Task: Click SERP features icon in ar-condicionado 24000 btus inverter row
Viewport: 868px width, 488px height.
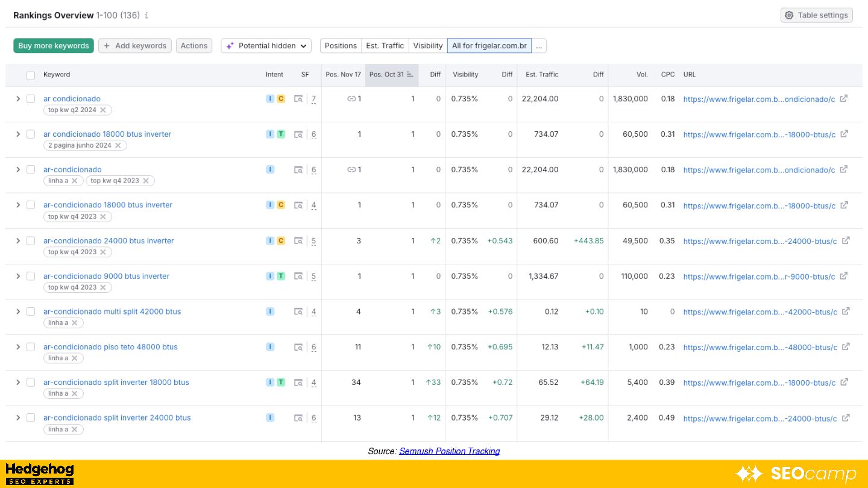Action: (x=298, y=241)
